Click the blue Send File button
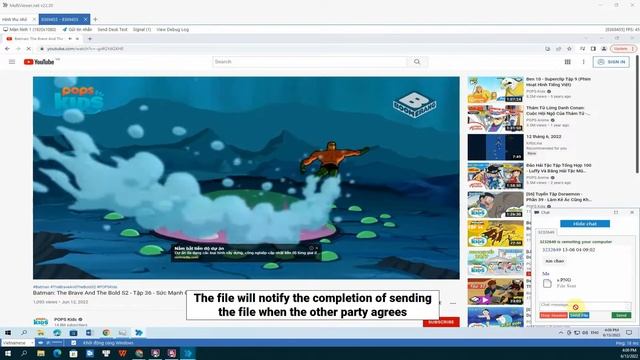This screenshot has width=640, height=360. click(579, 315)
